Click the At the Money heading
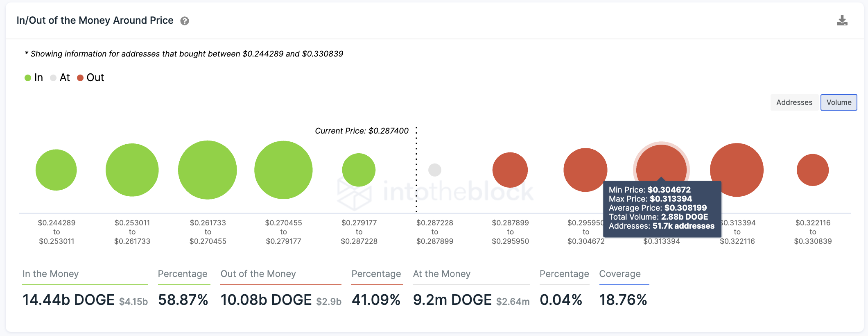This screenshot has width=868, height=336. click(442, 274)
